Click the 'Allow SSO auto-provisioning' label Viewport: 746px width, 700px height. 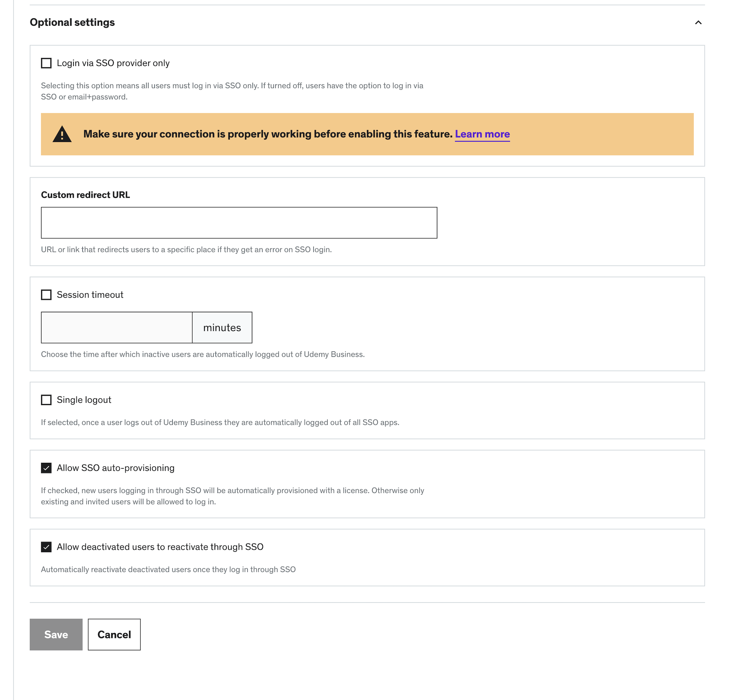[x=115, y=468]
